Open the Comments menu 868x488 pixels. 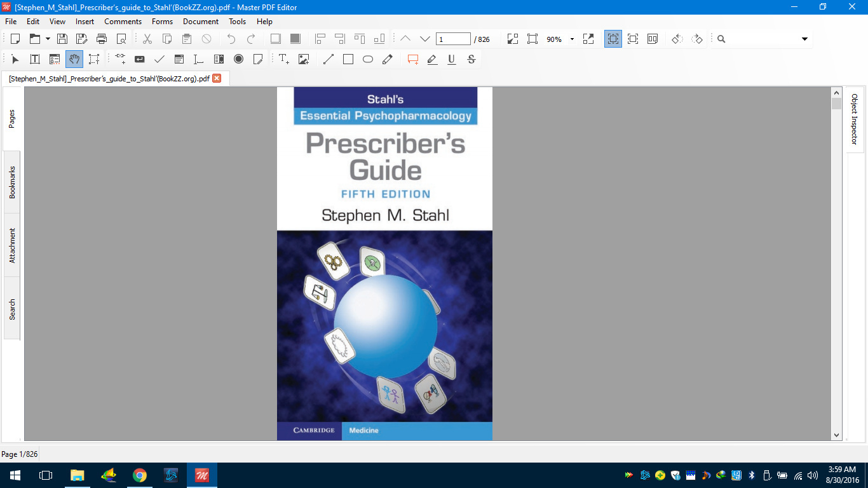[123, 21]
